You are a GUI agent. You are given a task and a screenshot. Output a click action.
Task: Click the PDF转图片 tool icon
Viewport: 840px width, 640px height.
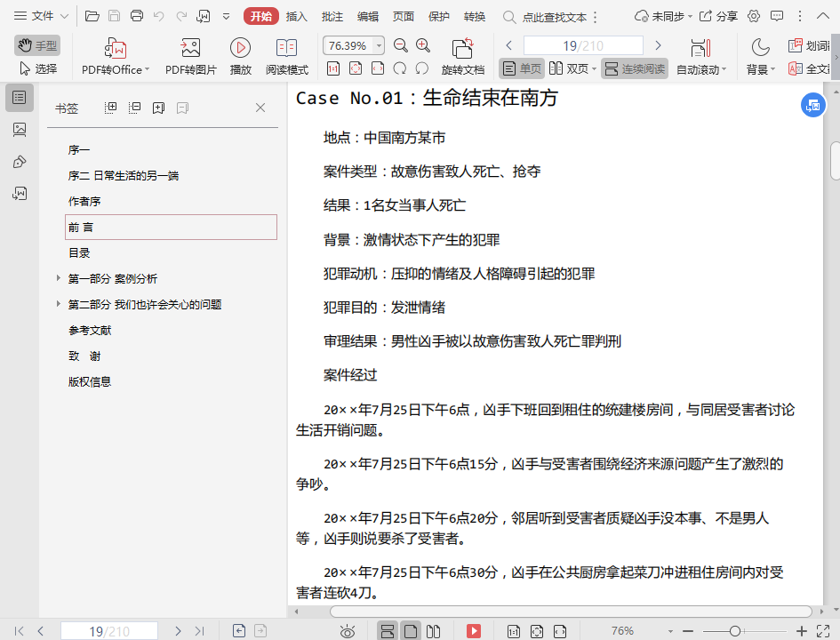pos(190,48)
